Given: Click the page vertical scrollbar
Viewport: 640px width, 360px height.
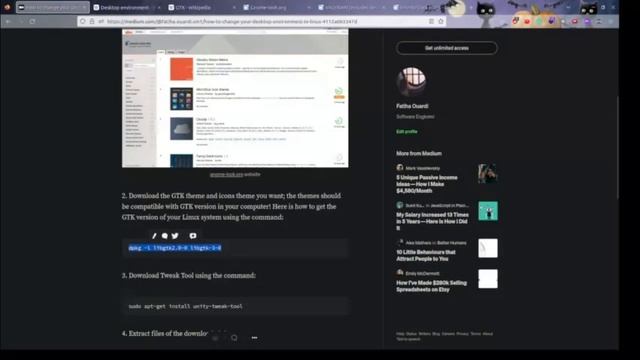Looking at the screenshot, I should (617, 147).
